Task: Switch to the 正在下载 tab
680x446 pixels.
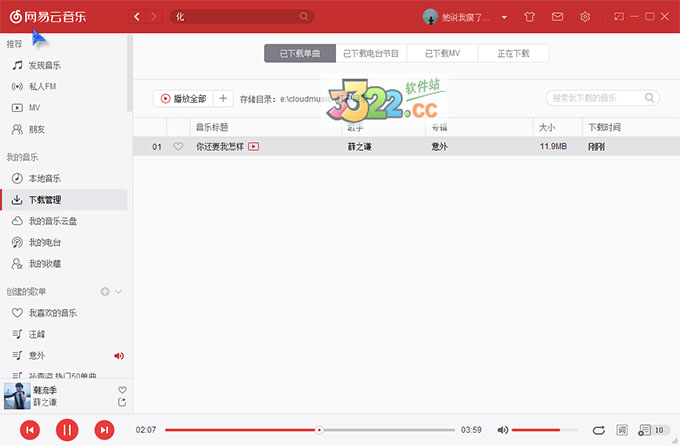Action: point(513,54)
